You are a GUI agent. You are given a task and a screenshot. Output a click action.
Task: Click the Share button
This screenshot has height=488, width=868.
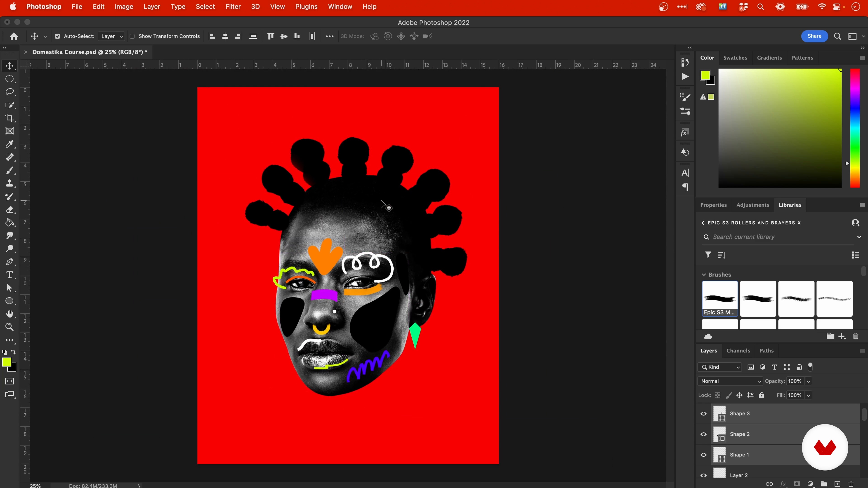click(x=814, y=36)
